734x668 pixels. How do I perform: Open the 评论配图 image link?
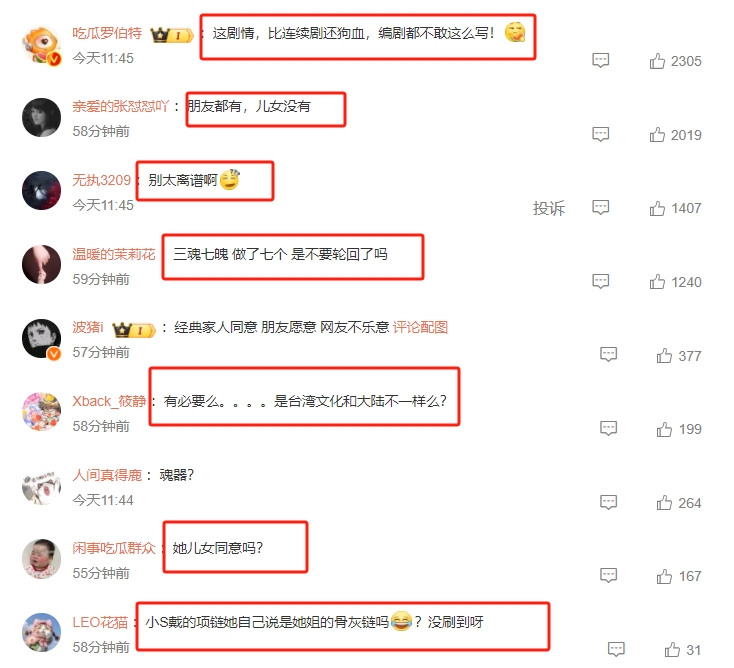coord(420,327)
